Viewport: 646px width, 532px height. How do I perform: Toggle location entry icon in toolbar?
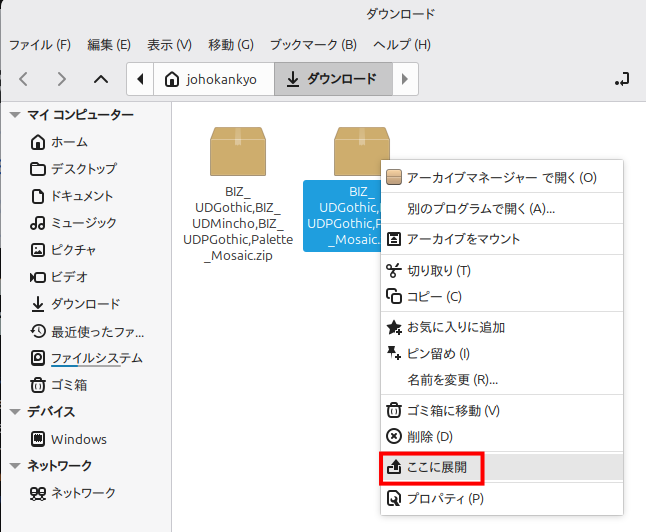tap(623, 79)
